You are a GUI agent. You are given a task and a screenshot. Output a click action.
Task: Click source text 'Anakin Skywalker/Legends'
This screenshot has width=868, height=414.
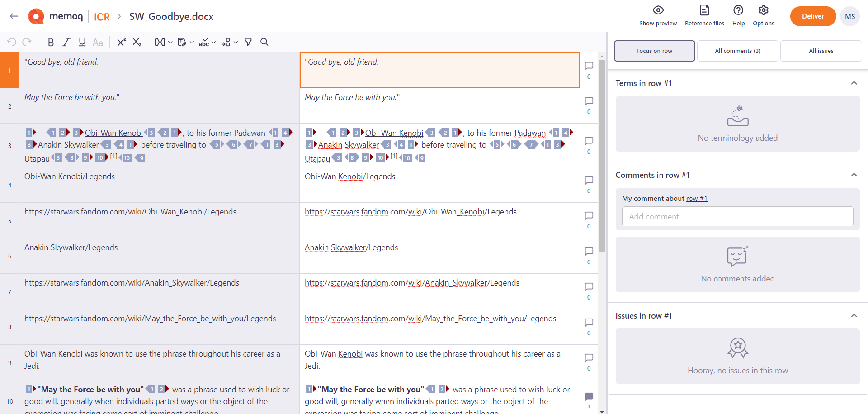(x=71, y=247)
